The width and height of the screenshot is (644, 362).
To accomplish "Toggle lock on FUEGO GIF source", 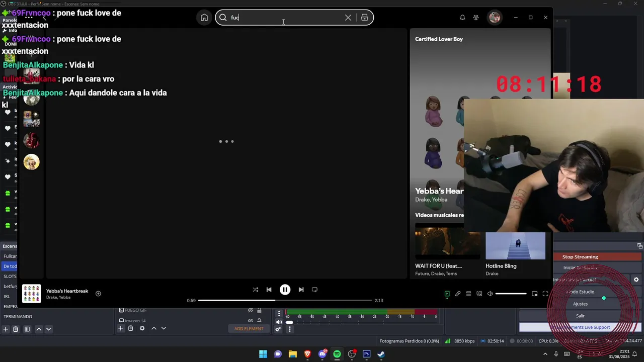I will [259, 310].
